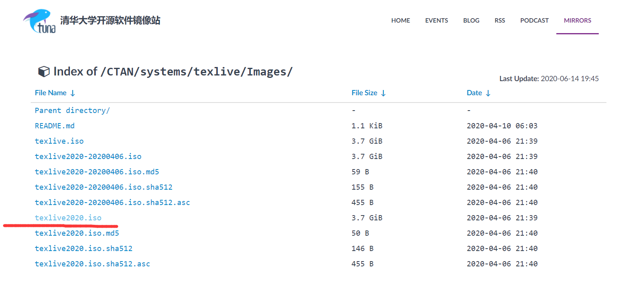Open the PODCAST menu item
Screen dimensions: 644x291
point(534,21)
